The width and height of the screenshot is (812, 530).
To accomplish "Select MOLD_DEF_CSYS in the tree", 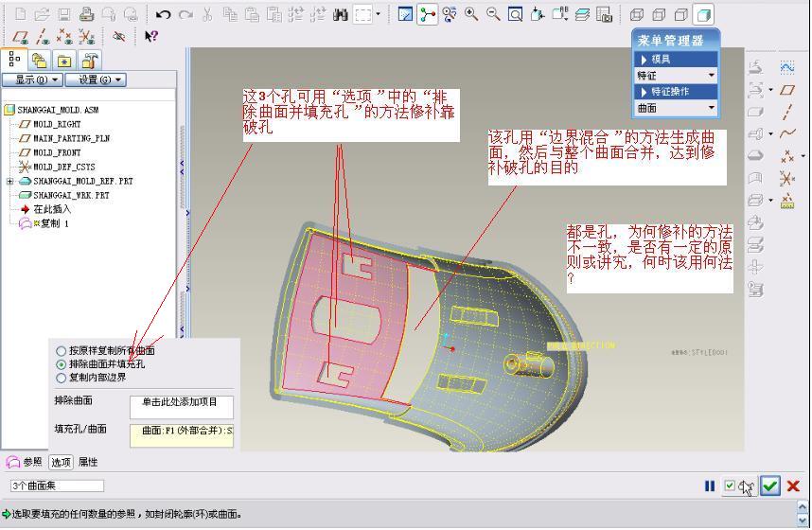I will coord(64,167).
